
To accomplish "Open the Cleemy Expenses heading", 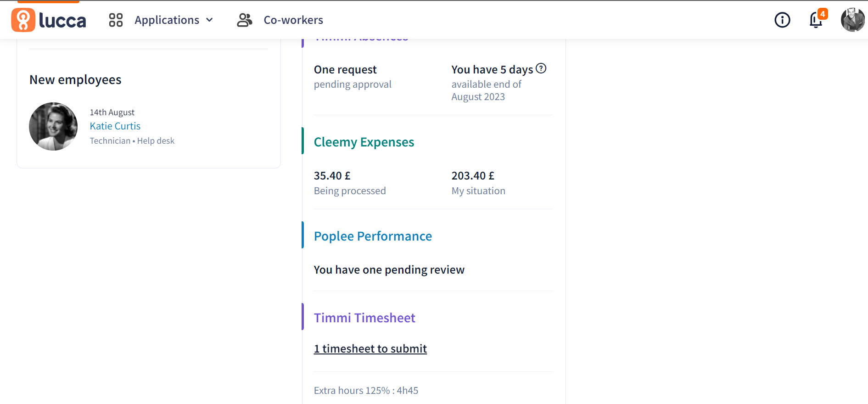I will pos(364,142).
